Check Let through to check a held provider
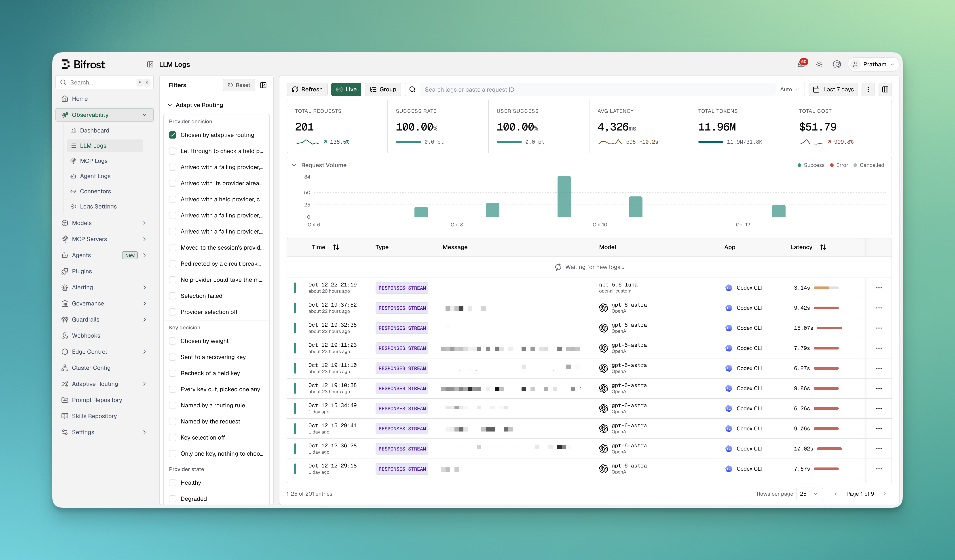955x560 pixels. click(172, 151)
